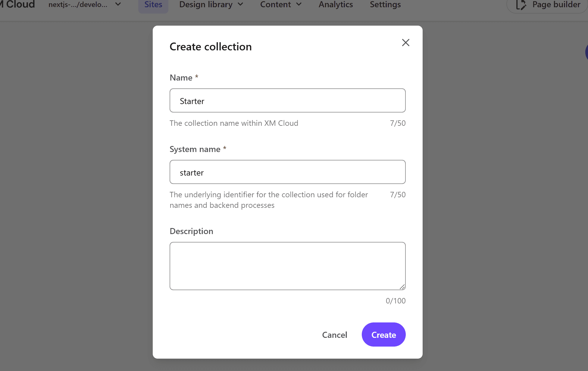Click the Page builder pencil icon
Screen dimensions: 588x371
(x=521, y=5)
